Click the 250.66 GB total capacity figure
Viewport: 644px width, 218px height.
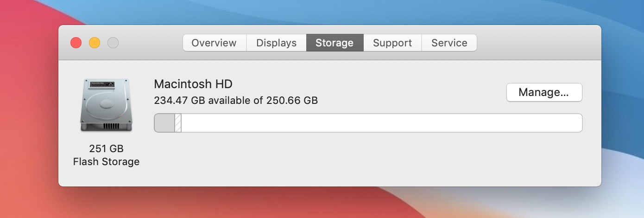[292, 100]
